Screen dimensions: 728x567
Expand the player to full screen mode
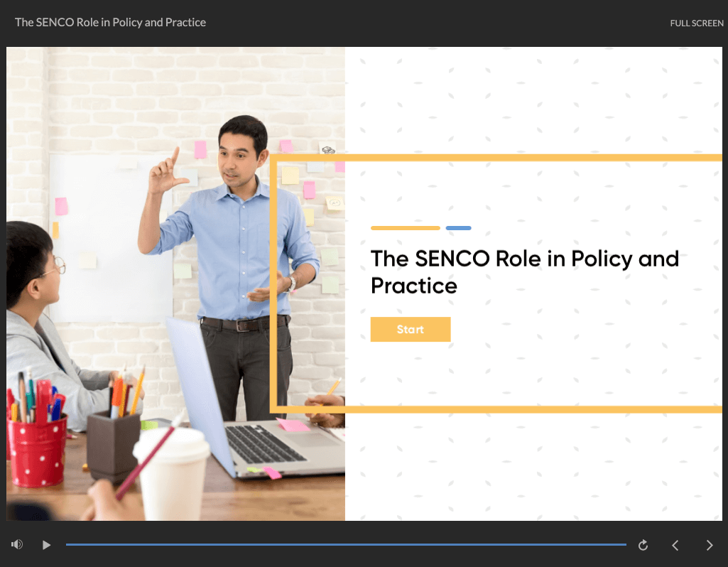coord(697,23)
